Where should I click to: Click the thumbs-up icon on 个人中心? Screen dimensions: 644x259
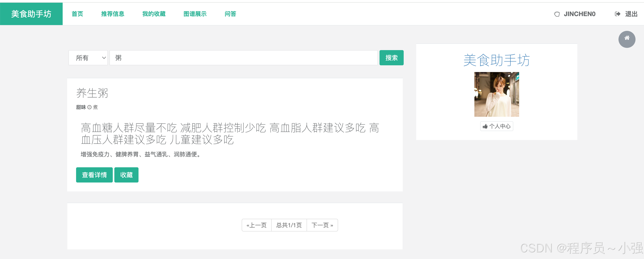[485, 126]
